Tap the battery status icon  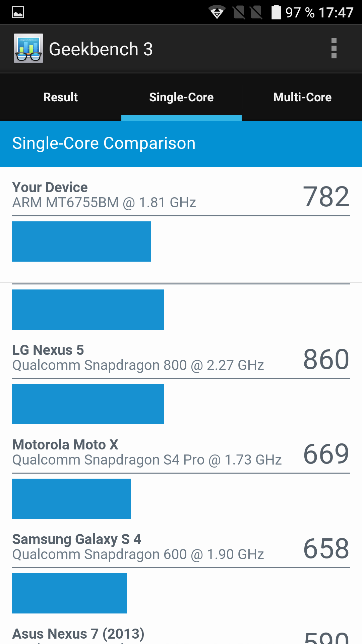(x=276, y=12)
